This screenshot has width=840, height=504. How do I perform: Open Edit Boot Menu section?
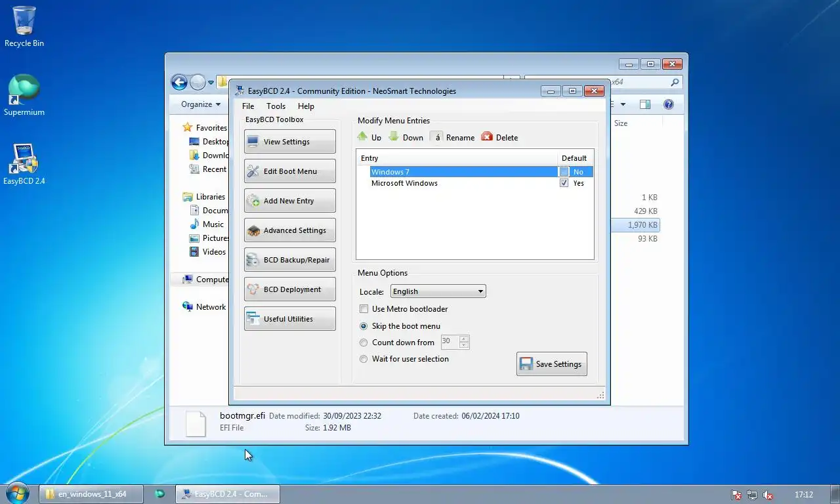289,171
